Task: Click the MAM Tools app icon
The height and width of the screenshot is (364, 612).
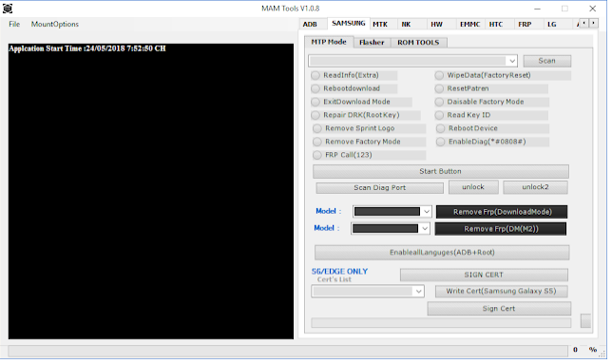Action: click(x=8, y=9)
